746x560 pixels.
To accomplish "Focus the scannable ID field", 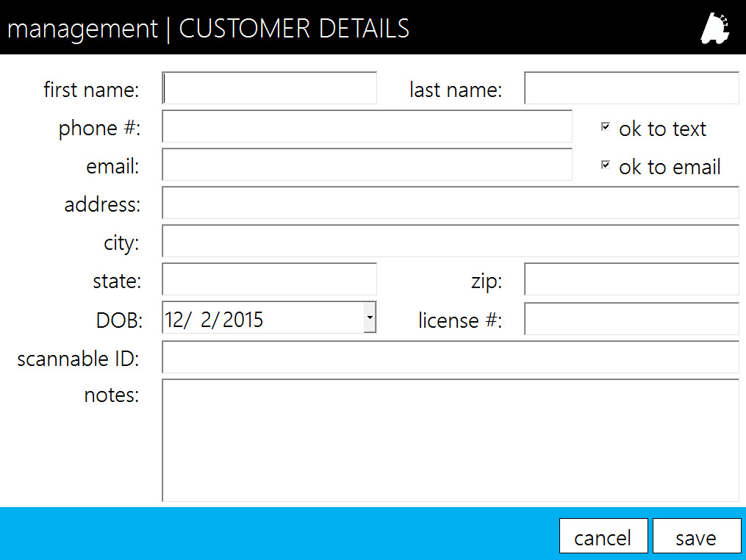I will pyautogui.click(x=450, y=357).
